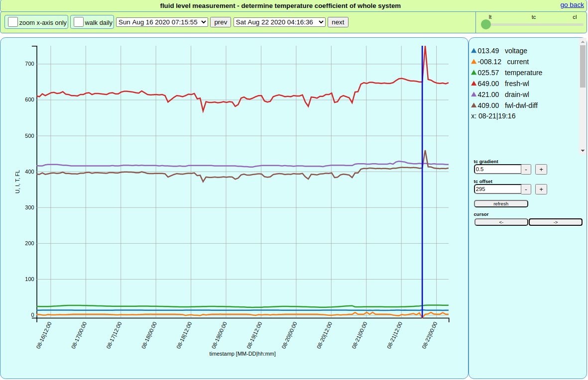Click the orange current legend triangle
The image size is (588, 380).
tap(473, 62)
